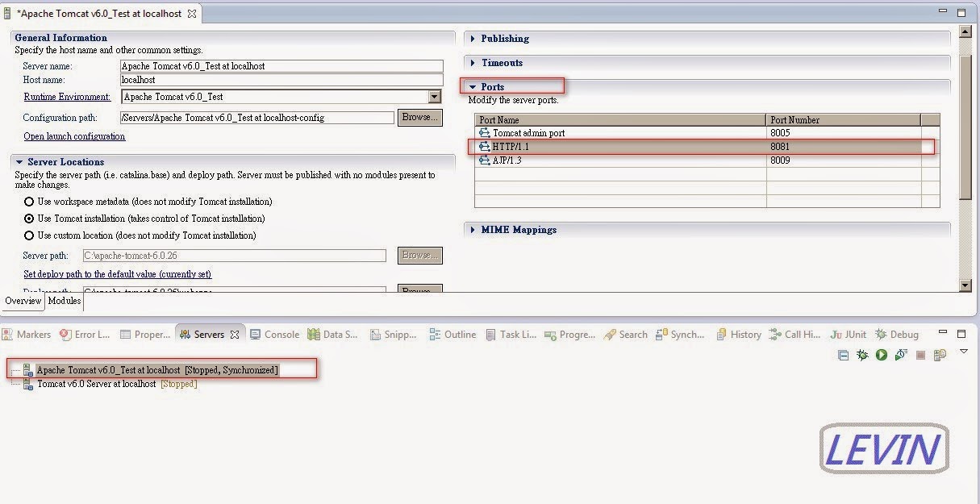Viewport: 980px width, 504px height.
Task: Open the Runtime Environment dropdown
Action: coord(435,97)
